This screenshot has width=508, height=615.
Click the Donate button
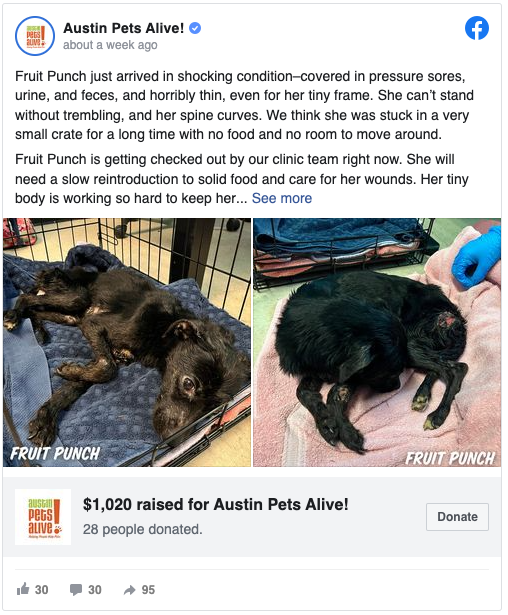tap(457, 517)
